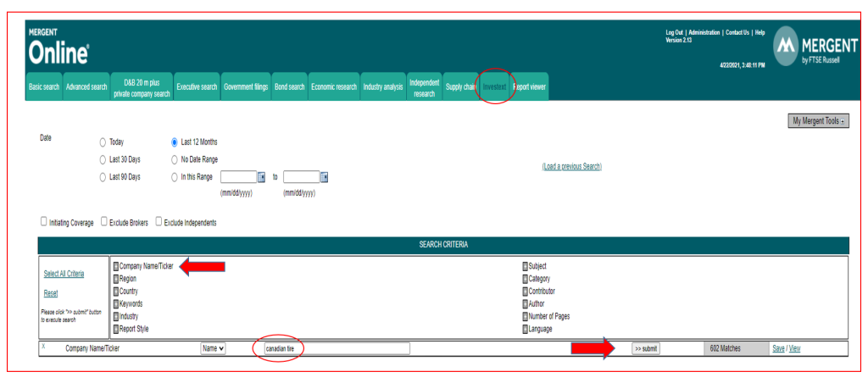Viewport: 868px width, 383px height.
Task: Open the Supply chain tab
Action: 460,87
